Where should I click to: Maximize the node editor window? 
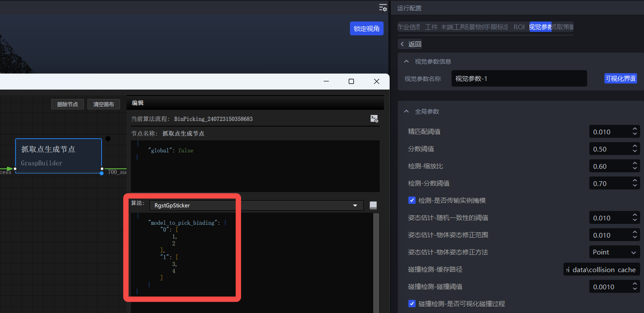tap(351, 82)
